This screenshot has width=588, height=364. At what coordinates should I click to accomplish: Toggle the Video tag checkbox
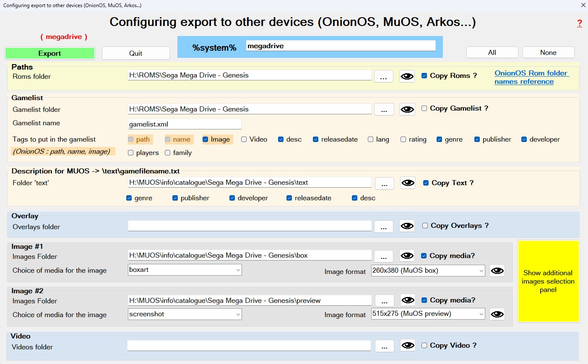pos(244,139)
